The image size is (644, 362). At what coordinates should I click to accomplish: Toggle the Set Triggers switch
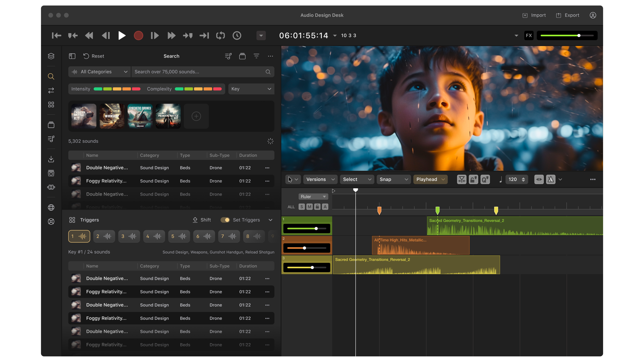coord(225,220)
